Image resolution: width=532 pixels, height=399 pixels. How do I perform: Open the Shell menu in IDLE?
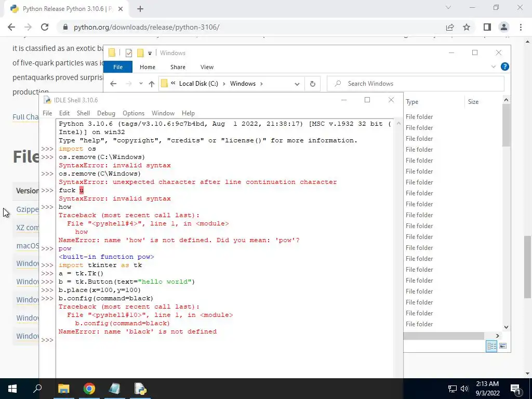tap(83, 113)
